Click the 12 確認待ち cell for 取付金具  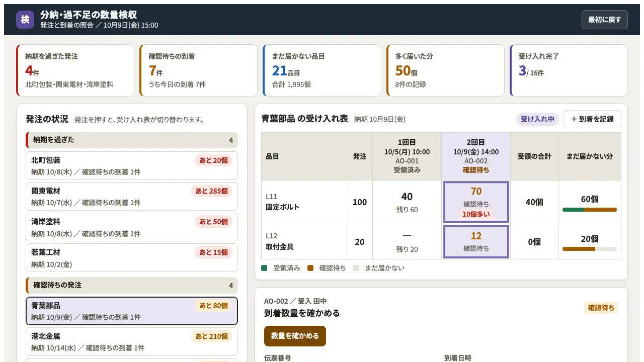pyautogui.click(x=476, y=242)
